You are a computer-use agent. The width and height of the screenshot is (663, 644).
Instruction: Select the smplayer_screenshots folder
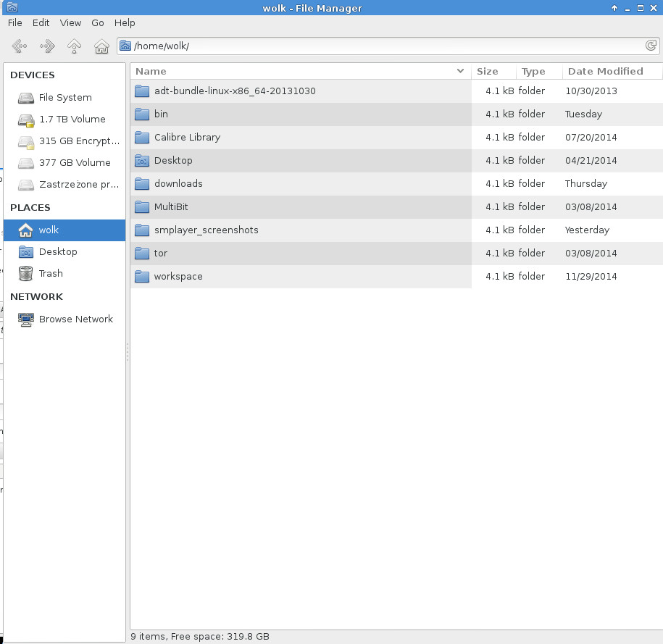(206, 230)
